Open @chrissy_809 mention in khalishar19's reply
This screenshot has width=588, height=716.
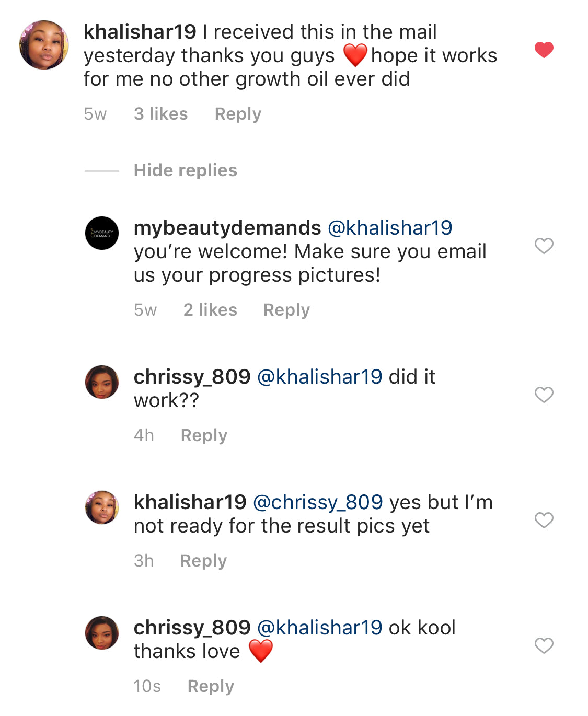click(318, 502)
